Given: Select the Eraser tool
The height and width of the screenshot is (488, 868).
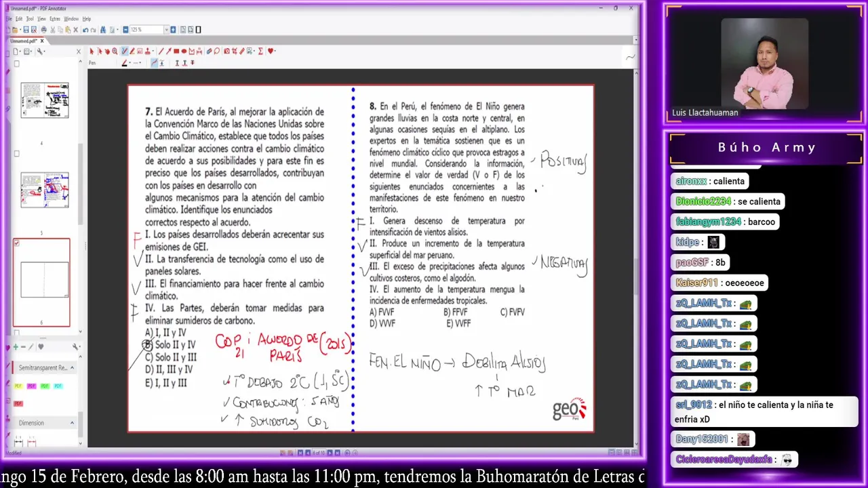Looking at the screenshot, I should coord(209,52).
